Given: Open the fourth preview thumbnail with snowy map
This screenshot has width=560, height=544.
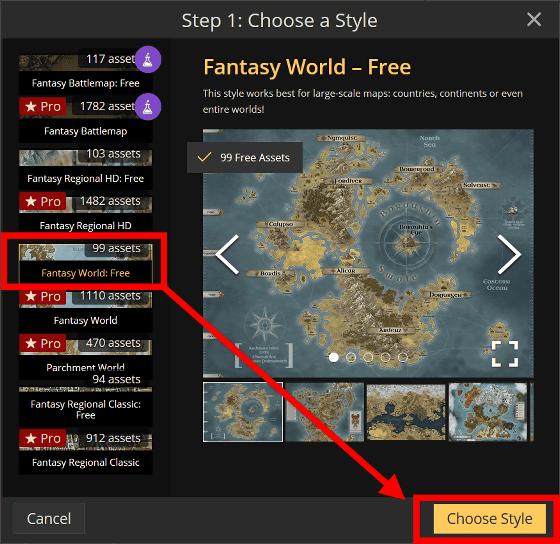Looking at the screenshot, I should click(488, 412).
